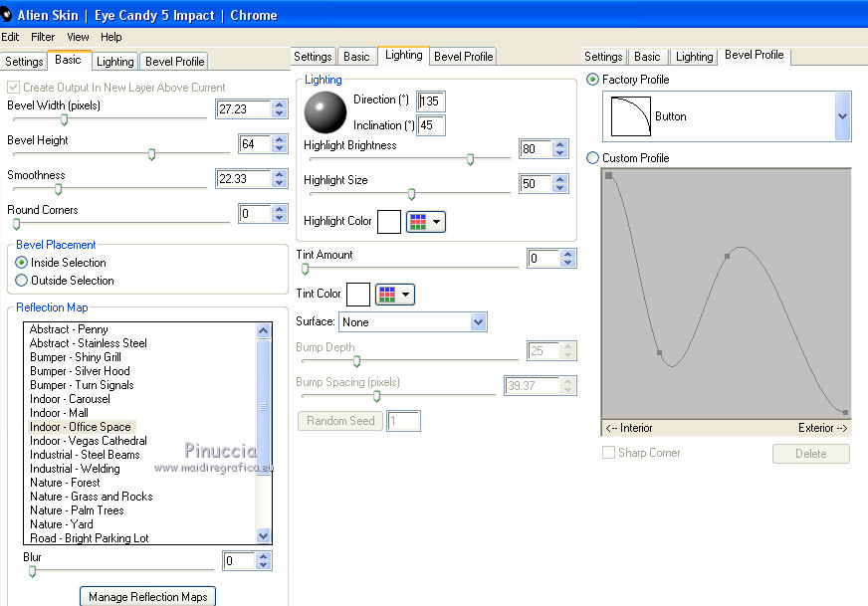Click the Tint Color white swatch

pos(358,295)
